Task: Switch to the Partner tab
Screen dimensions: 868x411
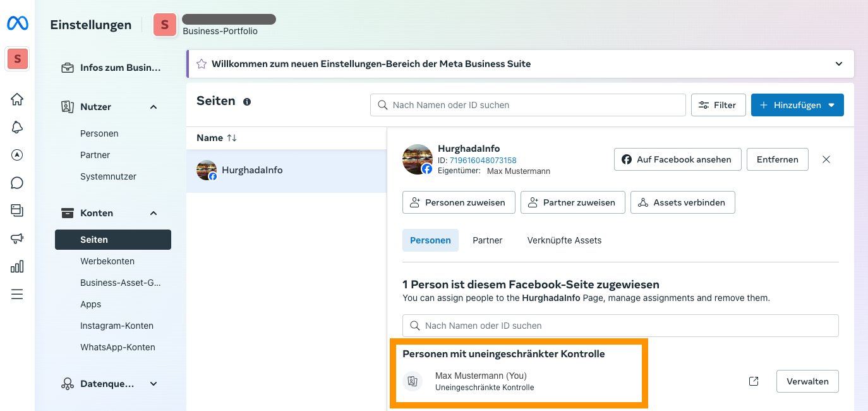Action: tap(488, 240)
